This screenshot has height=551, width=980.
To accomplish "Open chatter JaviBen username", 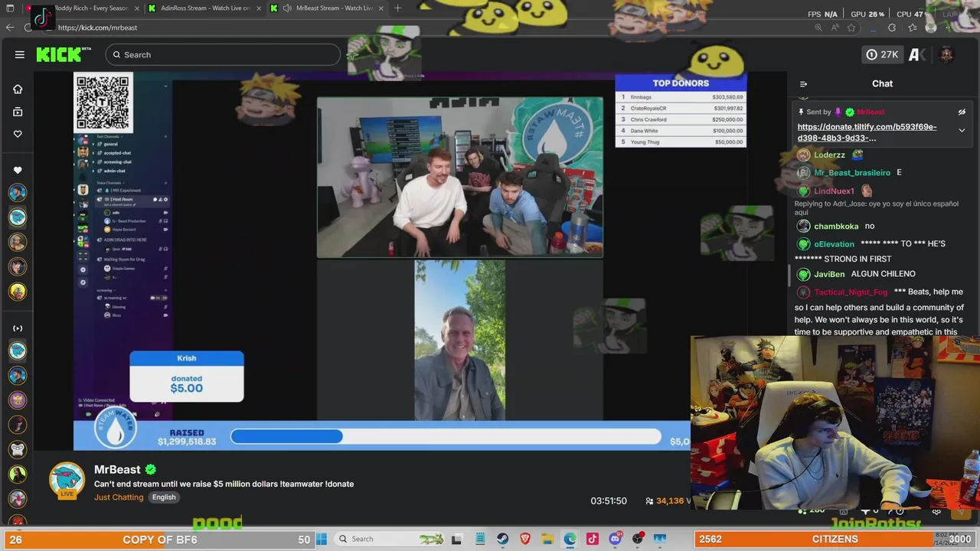I will [829, 274].
